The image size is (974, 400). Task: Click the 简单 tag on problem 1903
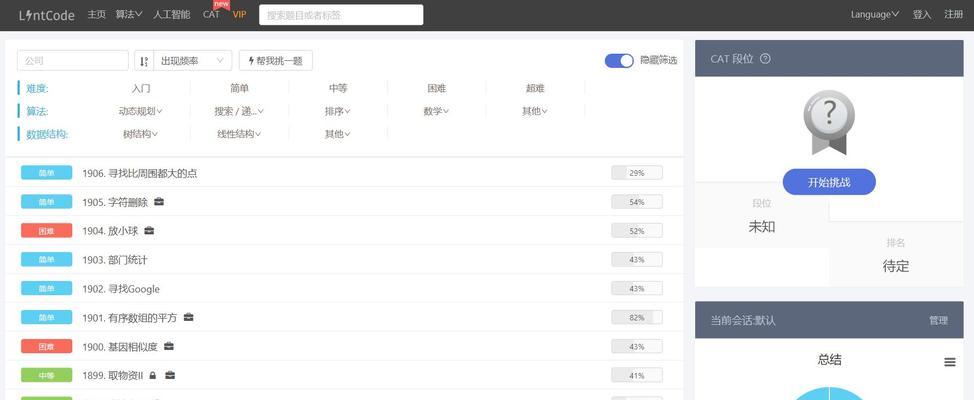47,260
